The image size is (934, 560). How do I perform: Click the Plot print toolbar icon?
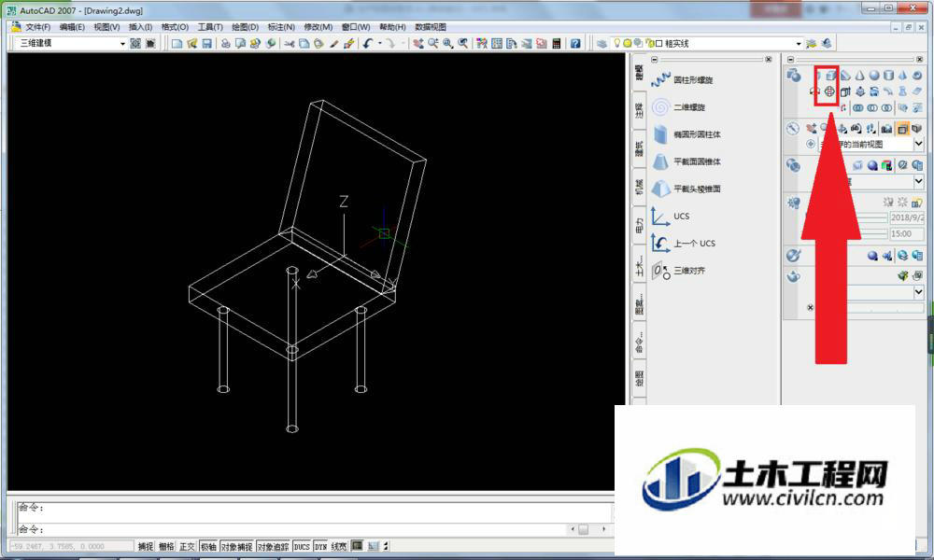226,44
